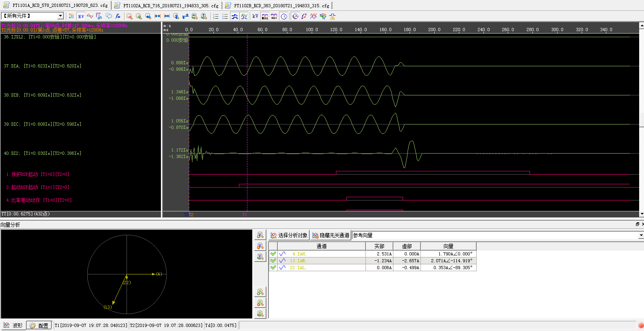
Task: Select channel 37:DIA in channel list
Action: (42, 66)
